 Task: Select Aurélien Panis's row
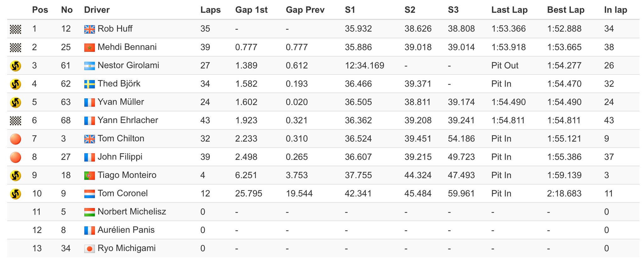coord(323,230)
